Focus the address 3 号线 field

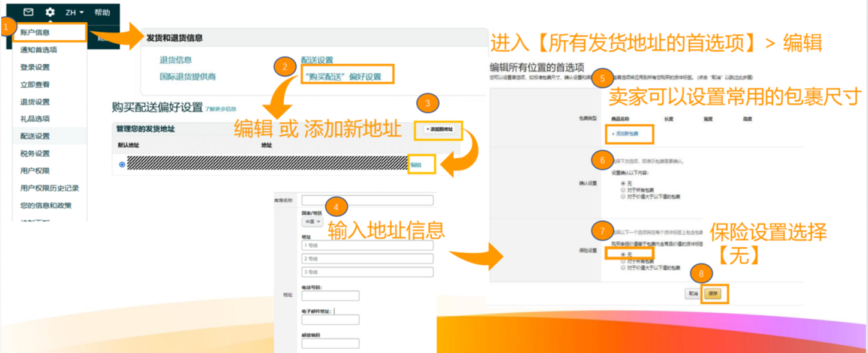367,272
